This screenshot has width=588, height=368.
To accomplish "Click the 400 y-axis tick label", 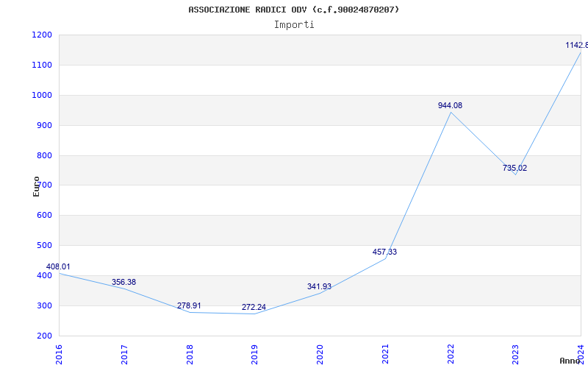I will click(43, 275).
